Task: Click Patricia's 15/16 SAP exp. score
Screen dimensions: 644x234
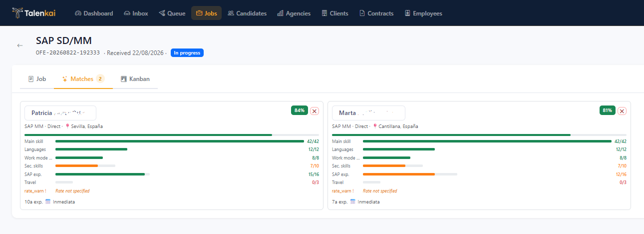Action: coord(314,174)
